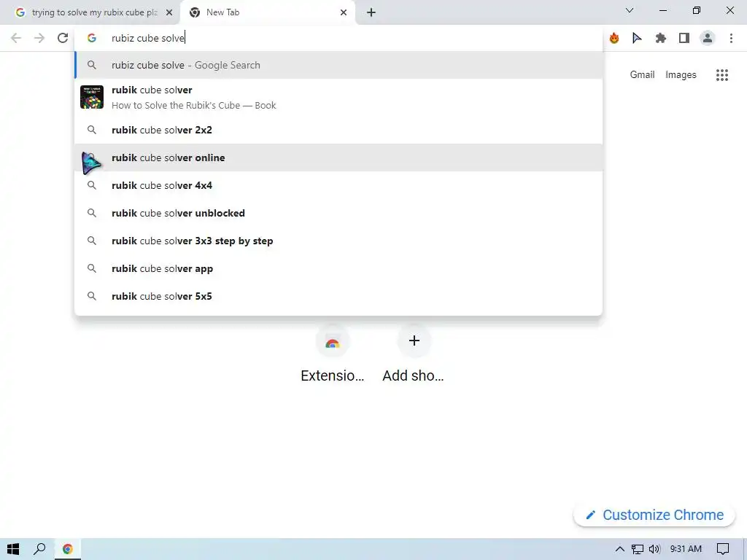Screen dimensions: 747x560
Task: Open the flame extension icon
Action: 614,38
